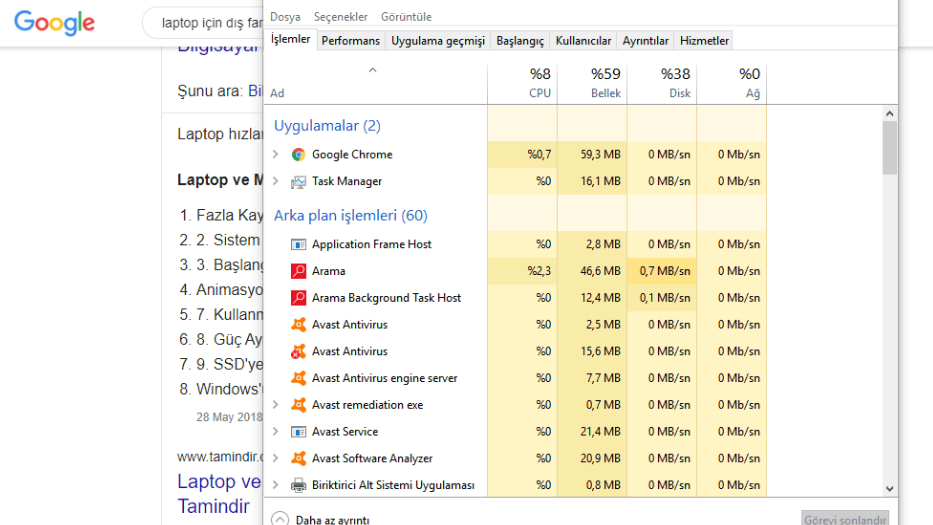Expand Biriktirici Alt Sistemi Uygulaması row
Viewport: 933px width, 525px height.
tap(275, 485)
